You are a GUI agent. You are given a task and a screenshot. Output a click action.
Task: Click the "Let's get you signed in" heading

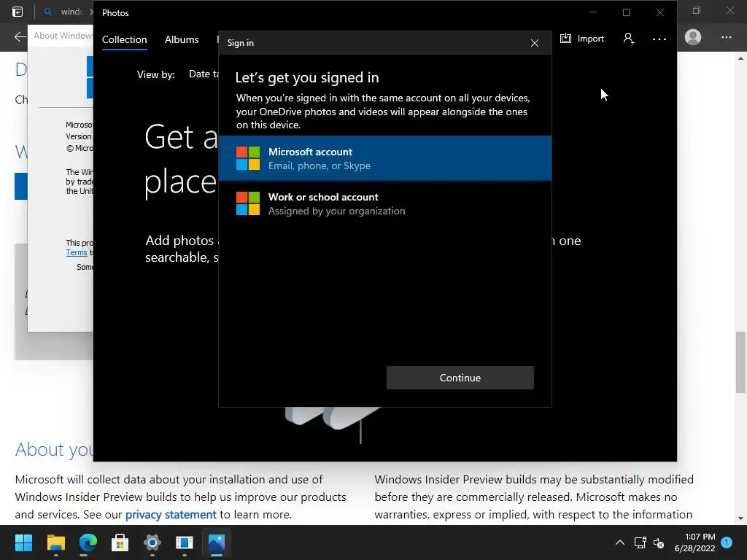[307, 77]
